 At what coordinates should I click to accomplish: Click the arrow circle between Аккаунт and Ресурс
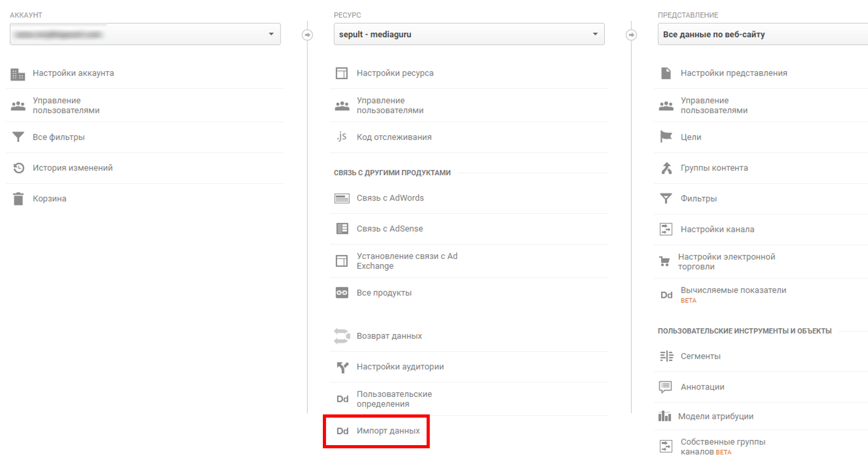coord(307,35)
